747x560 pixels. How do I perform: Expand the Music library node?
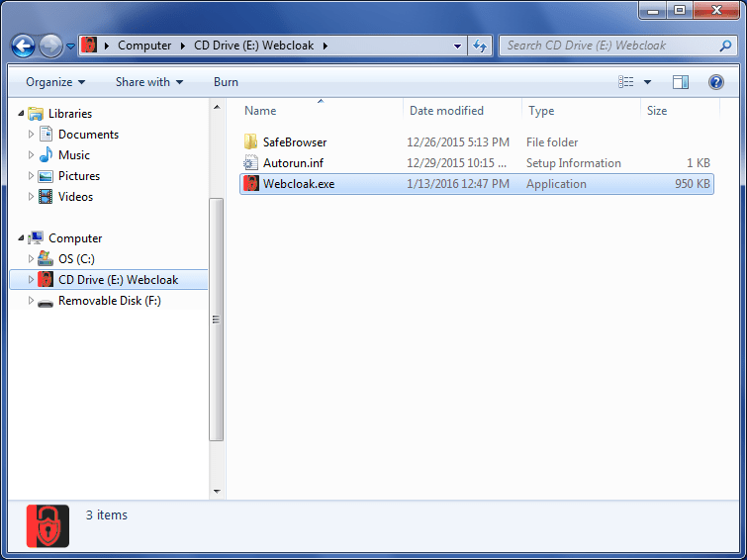[31, 155]
